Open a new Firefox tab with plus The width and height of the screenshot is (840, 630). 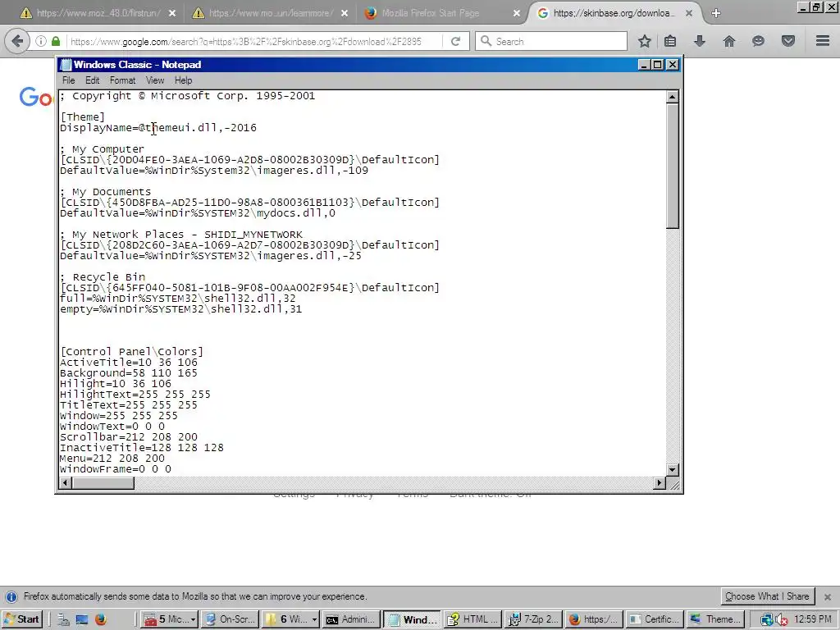pyautogui.click(x=716, y=13)
